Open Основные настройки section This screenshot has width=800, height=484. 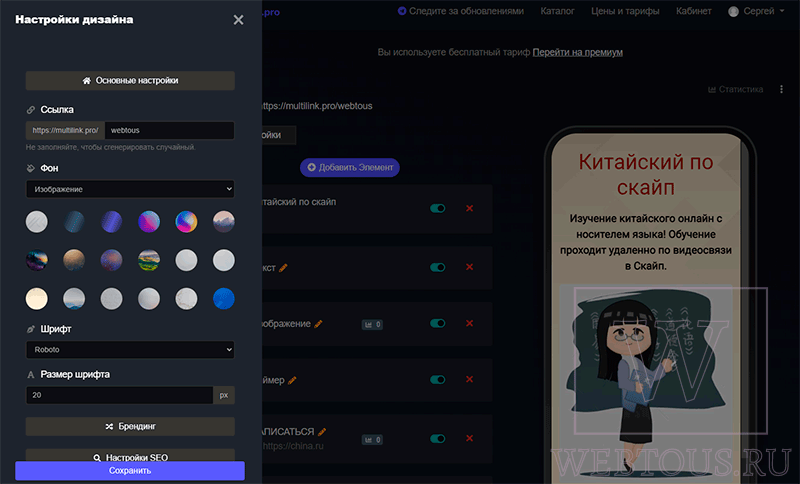[x=130, y=81]
